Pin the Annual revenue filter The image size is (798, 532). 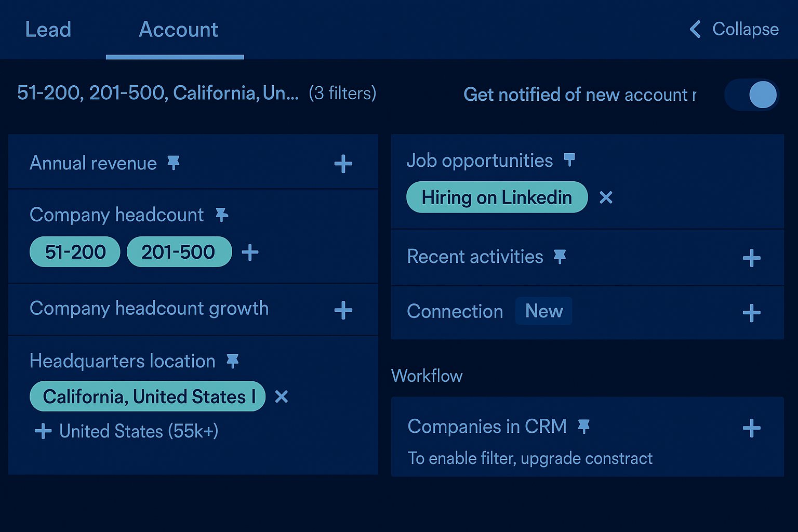coord(174,163)
